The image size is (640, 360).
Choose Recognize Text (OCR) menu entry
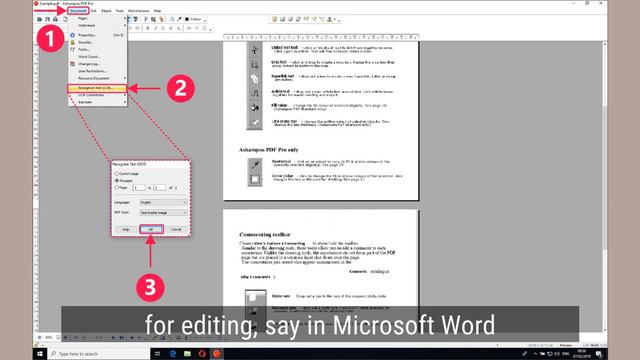[x=97, y=88]
